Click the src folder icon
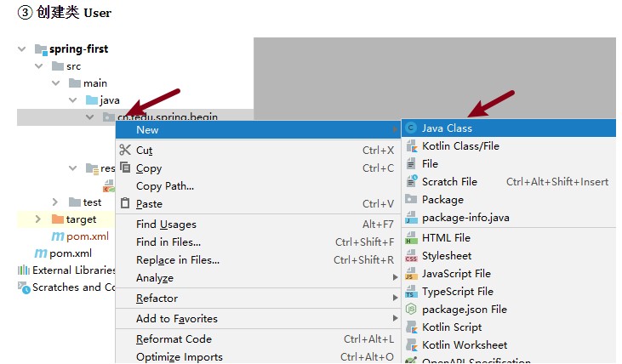Screen dimensions: 622x364 (58, 65)
